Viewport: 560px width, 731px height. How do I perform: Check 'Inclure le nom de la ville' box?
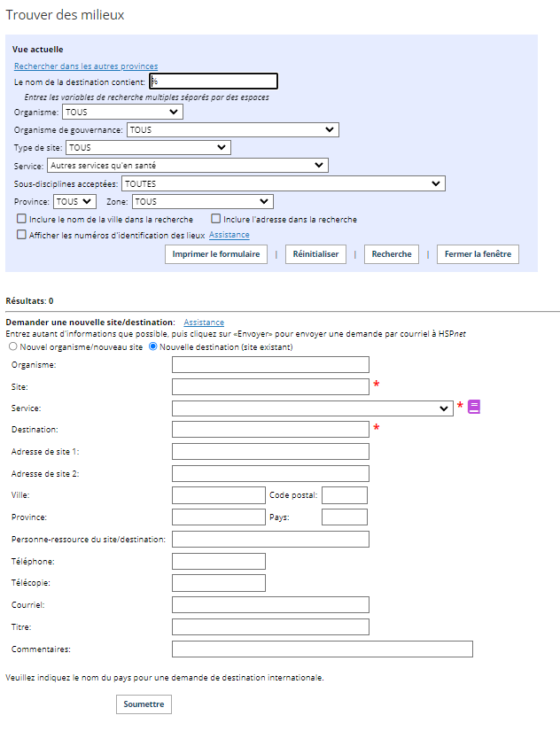[21, 219]
